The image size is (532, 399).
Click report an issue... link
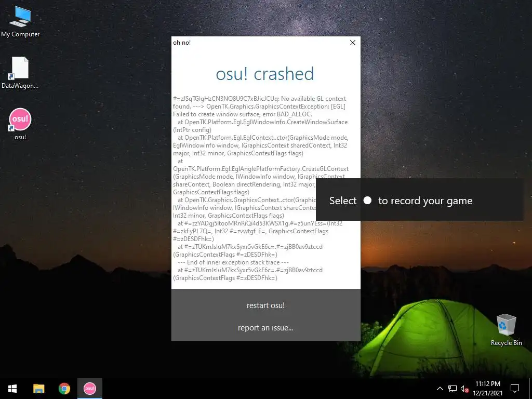point(265,328)
